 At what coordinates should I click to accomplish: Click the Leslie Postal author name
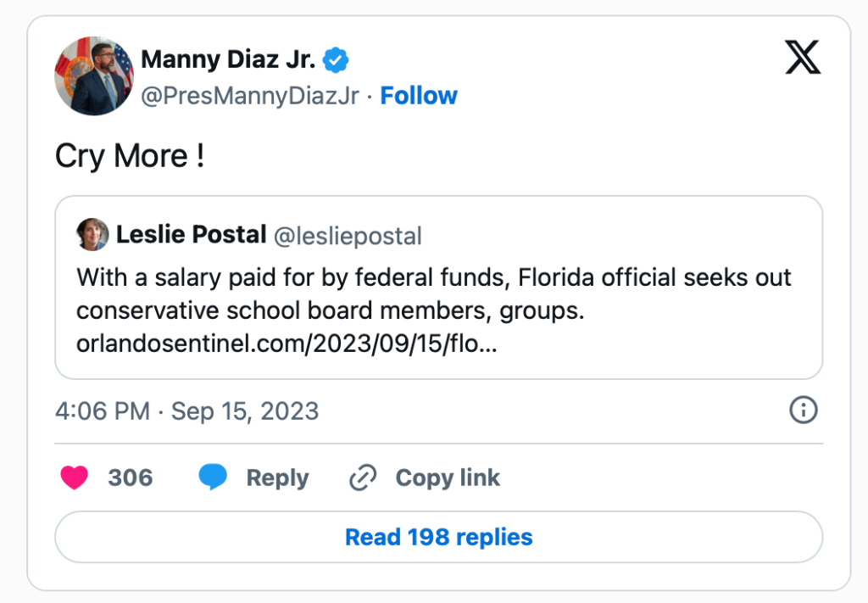[x=191, y=235]
